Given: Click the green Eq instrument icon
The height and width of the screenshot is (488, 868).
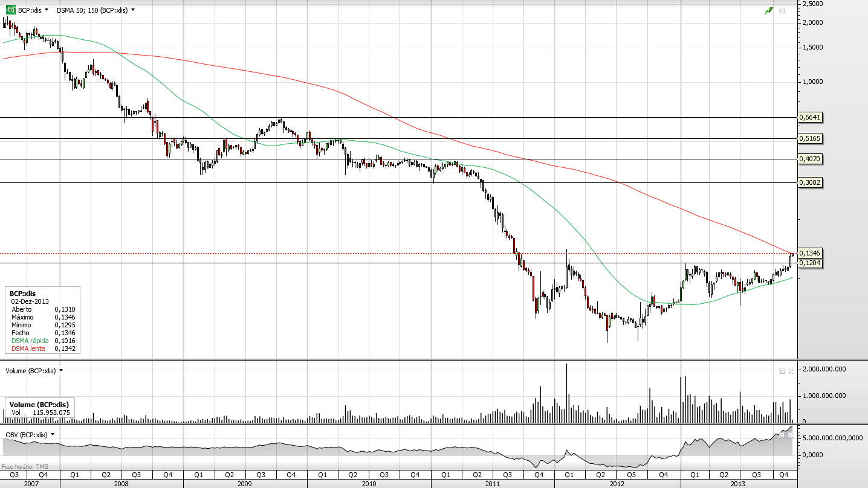Looking at the screenshot, I should pyautogui.click(x=10, y=10).
